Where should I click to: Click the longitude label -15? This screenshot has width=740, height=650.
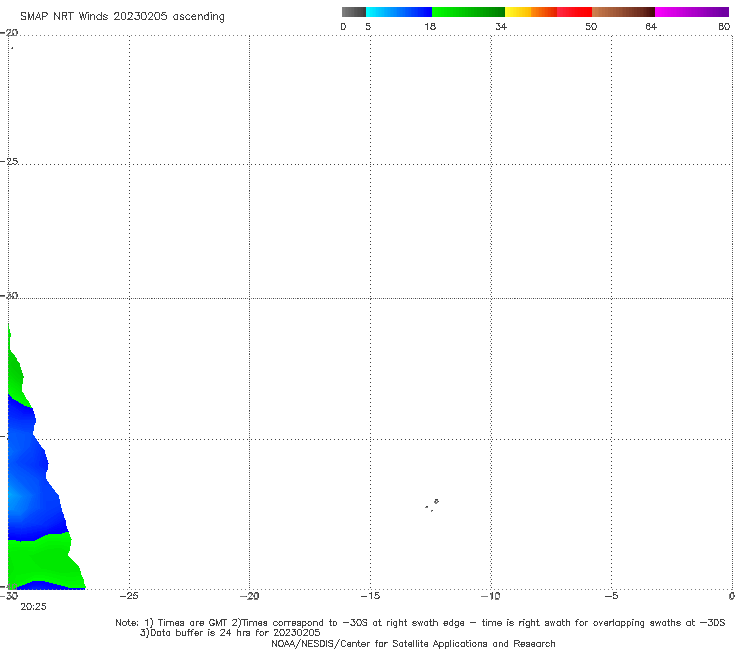pos(370,596)
